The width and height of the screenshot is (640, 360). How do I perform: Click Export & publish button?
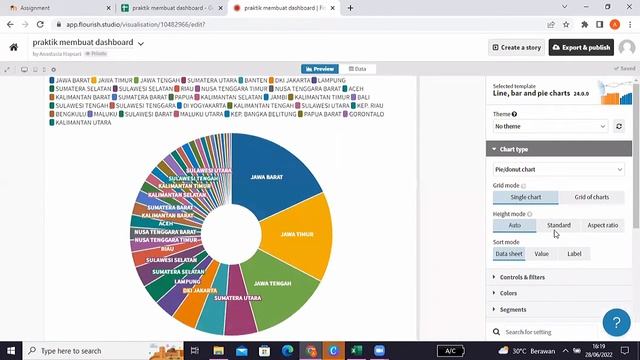click(581, 47)
